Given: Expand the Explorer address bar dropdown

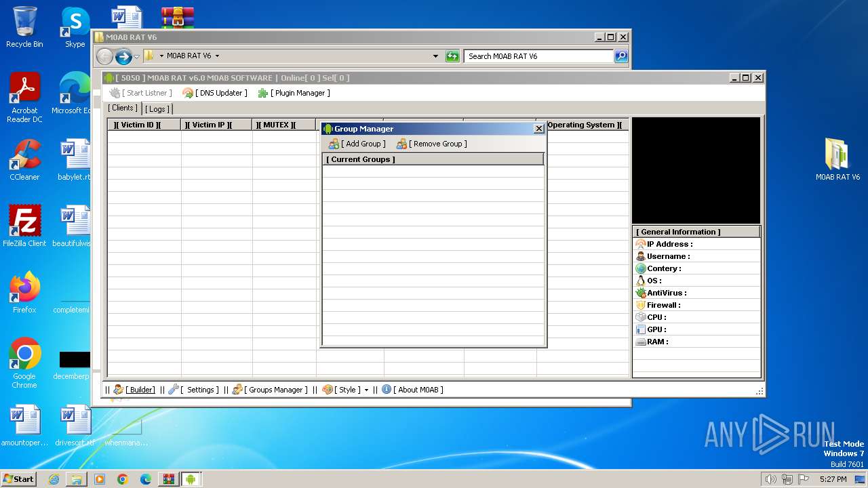Looking at the screenshot, I should coord(435,56).
